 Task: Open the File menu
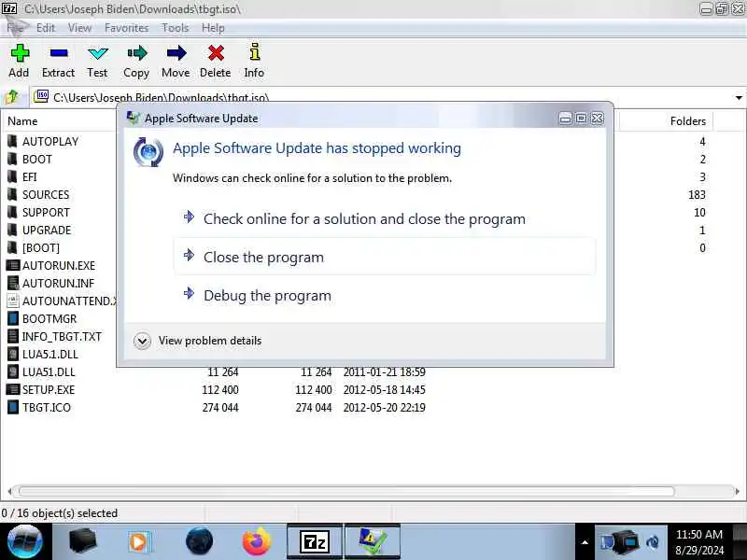[15, 28]
